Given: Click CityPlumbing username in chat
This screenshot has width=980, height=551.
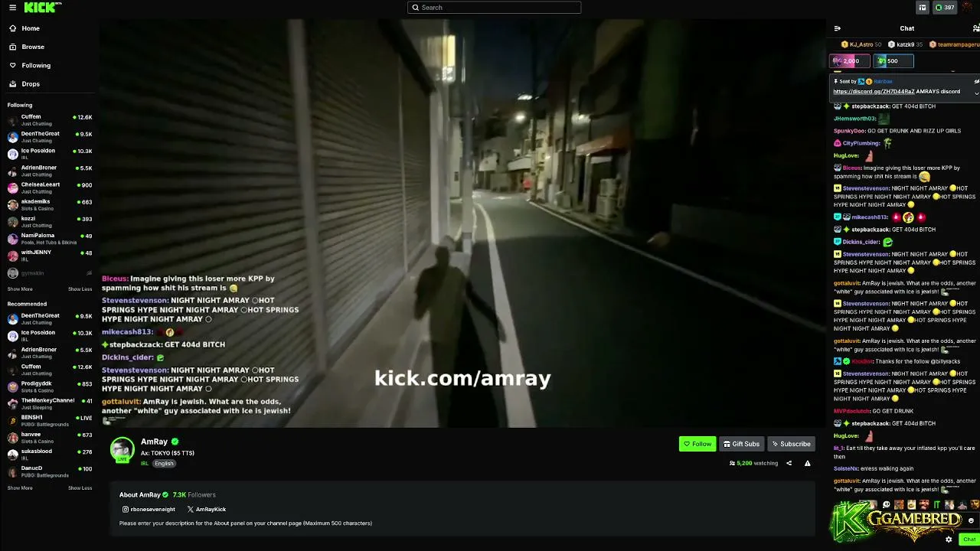Looking at the screenshot, I should (861, 143).
